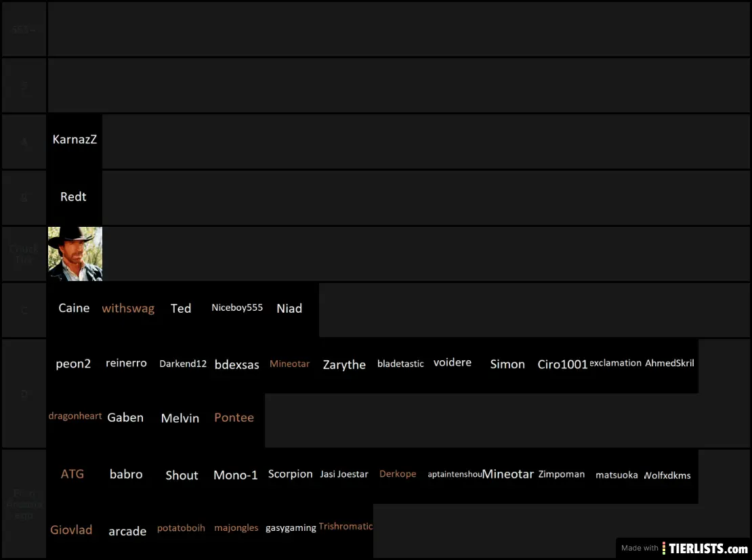Click the cowboy hat man photo tile
The height and width of the screenshot is (560, 752).
pyautogui.click(x=75, y=253)
